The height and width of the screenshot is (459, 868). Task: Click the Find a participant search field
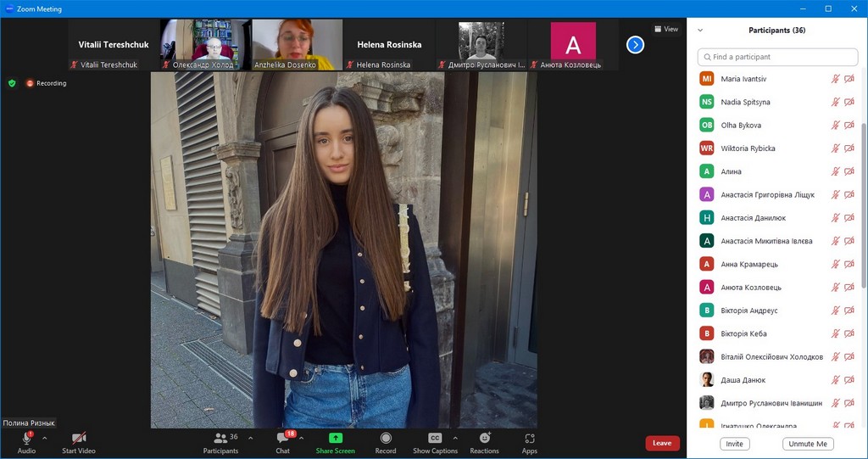click(777, 57)
